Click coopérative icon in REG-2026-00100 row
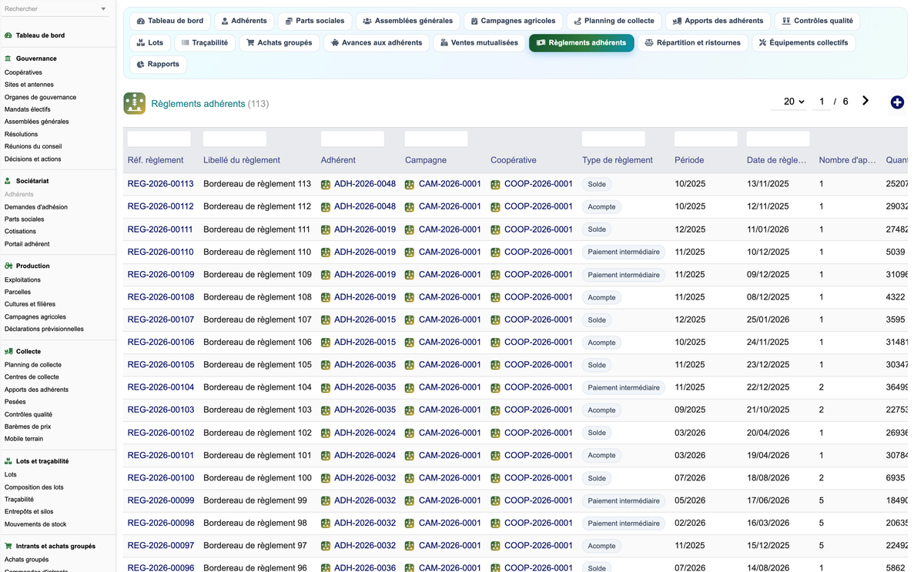Viewport: 924px width, 572px height. coord(495,479)
